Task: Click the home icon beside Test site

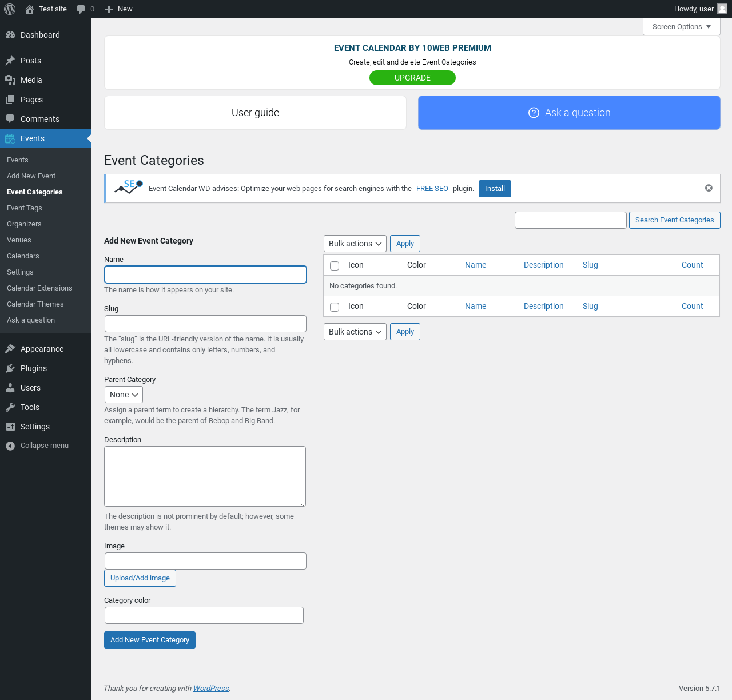Action: point(30,9)
